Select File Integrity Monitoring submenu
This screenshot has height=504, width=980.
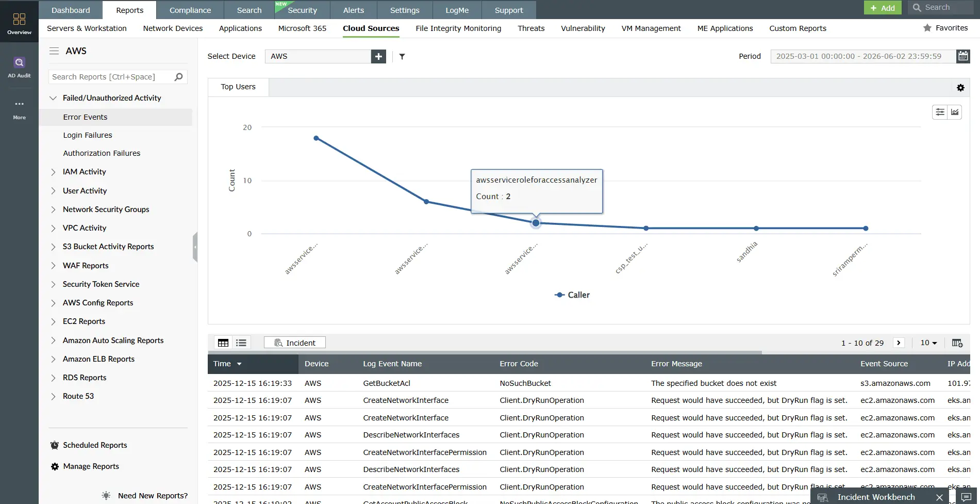click(x=458, y=28)
